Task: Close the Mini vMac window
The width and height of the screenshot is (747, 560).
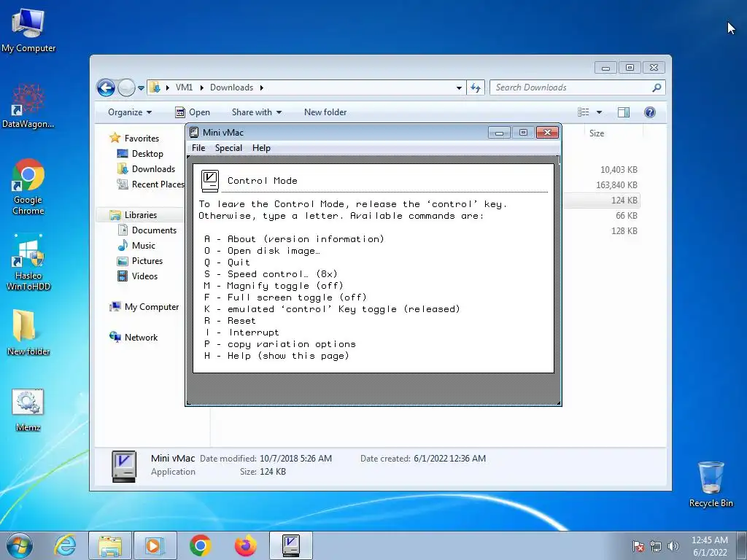Action: point(547,133)
